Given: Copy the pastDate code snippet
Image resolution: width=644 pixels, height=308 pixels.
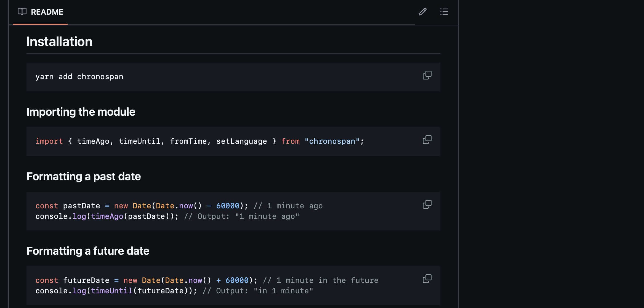Looking at the screenshot, I should (x=427, y=204).
